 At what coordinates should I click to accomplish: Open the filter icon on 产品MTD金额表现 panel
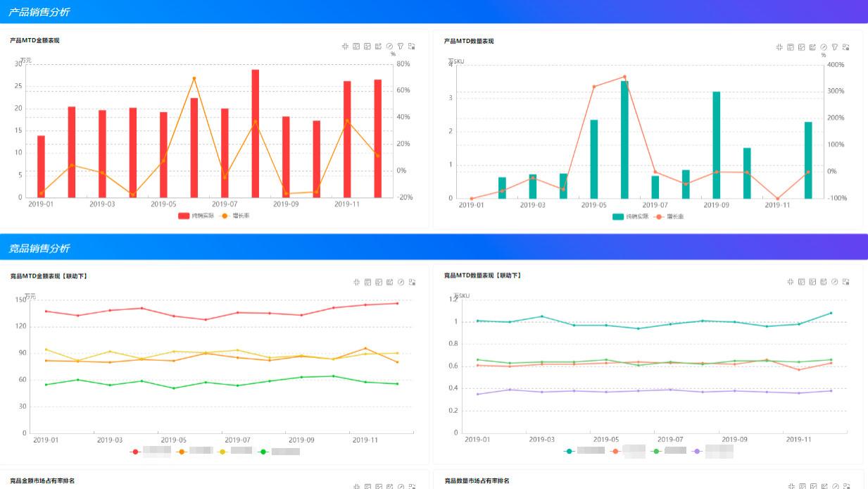(401, 46)
